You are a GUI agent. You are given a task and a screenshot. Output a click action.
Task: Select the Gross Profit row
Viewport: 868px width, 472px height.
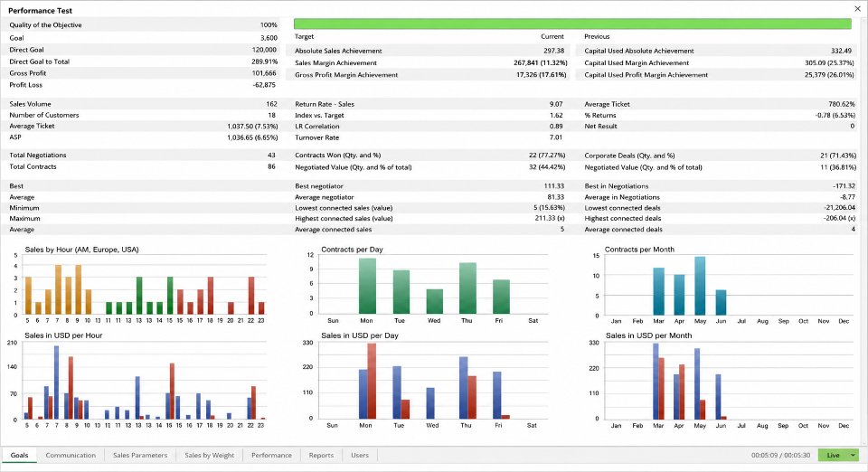[x=142, y=73]
